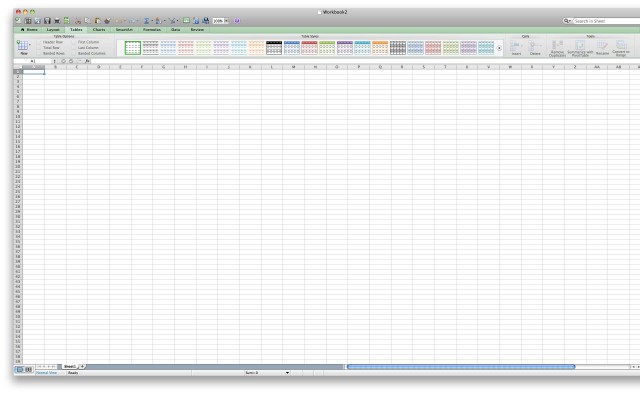This screenshot has width=640, height=394.
Task: Click the add sheet plus icon
Action: point(82,366)
